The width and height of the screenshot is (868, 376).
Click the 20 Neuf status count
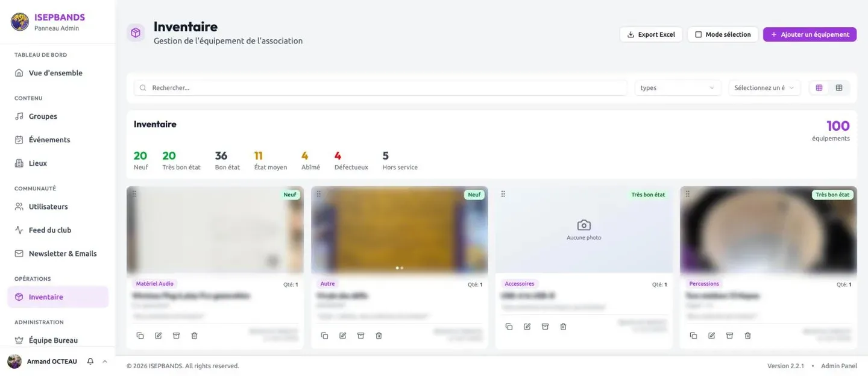point(140,160)
